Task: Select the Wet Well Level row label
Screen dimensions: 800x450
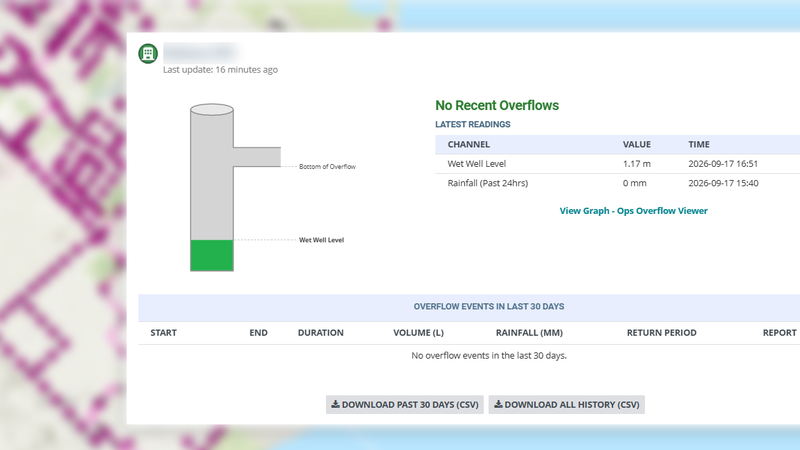Action: 477,164
